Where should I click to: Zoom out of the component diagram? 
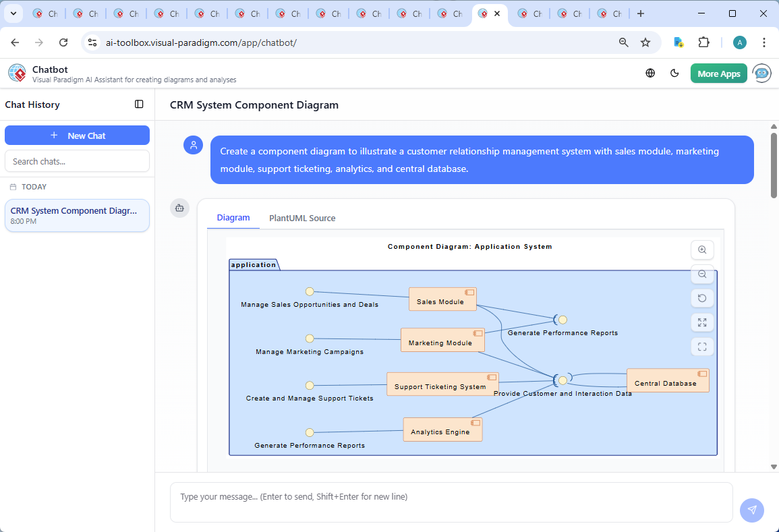tap(702, 274)
